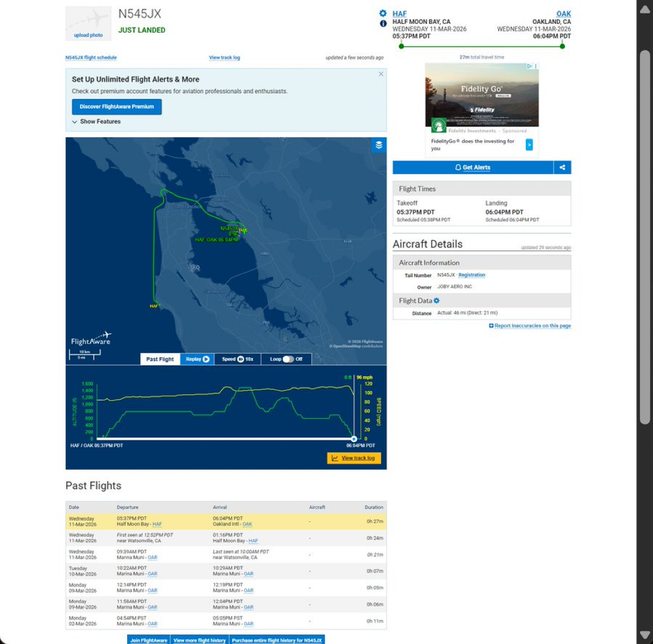The image size is (653, 644).
Task: Expand Show Features section
Action: pos(96,121)
